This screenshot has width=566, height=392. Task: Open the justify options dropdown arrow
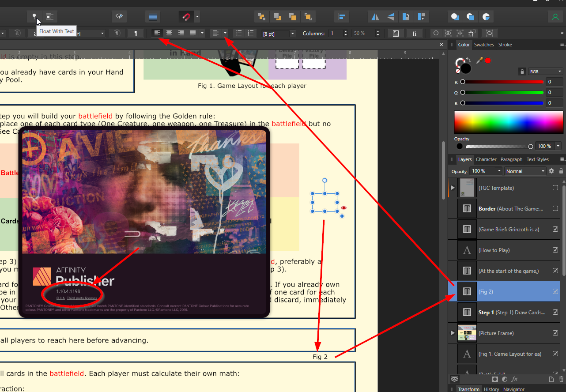tap(202, 33)
